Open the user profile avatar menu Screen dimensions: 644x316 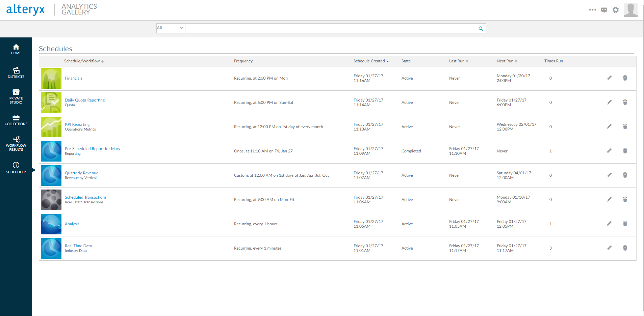tap(630, 10)
